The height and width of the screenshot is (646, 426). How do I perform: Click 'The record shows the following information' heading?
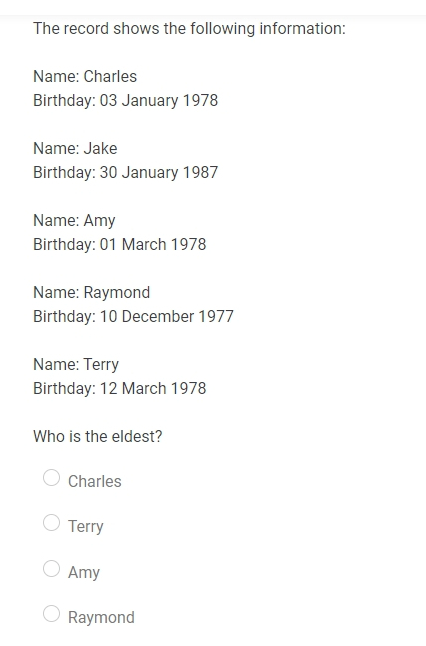click(190, 29)
